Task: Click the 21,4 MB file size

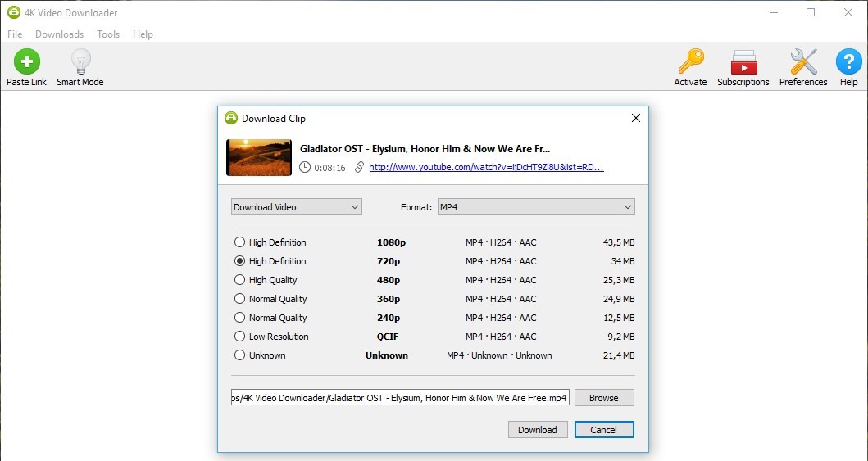Action: 618,355
